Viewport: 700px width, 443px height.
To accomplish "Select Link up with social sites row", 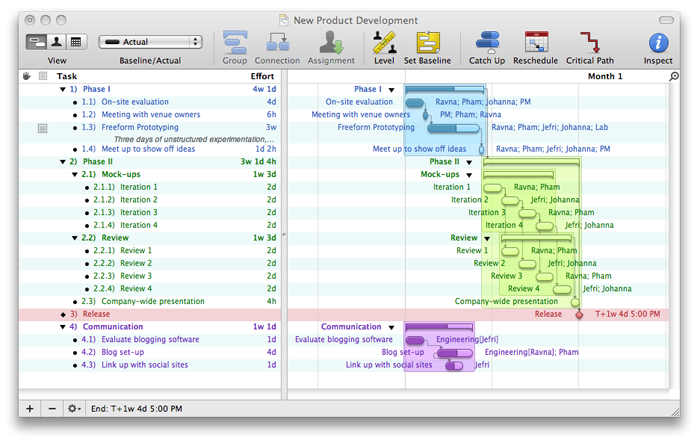I will click(150, 365).
